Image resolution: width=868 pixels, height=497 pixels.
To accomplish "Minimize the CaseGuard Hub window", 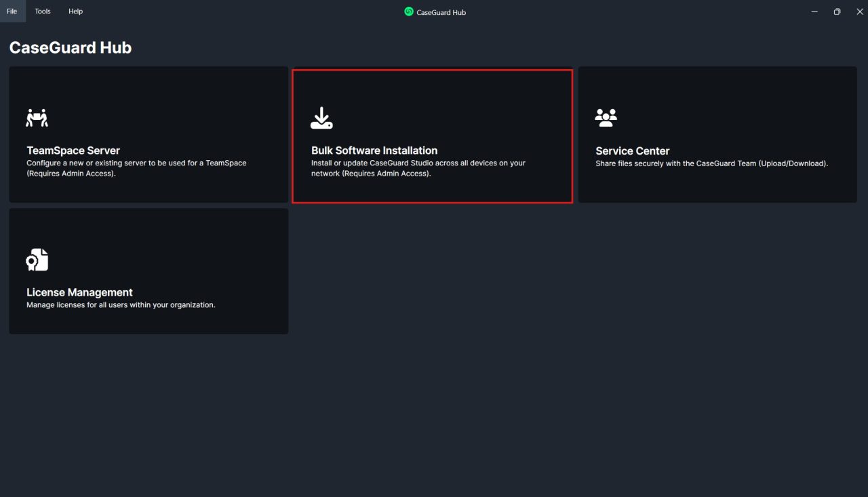I will tap(814, 12).
